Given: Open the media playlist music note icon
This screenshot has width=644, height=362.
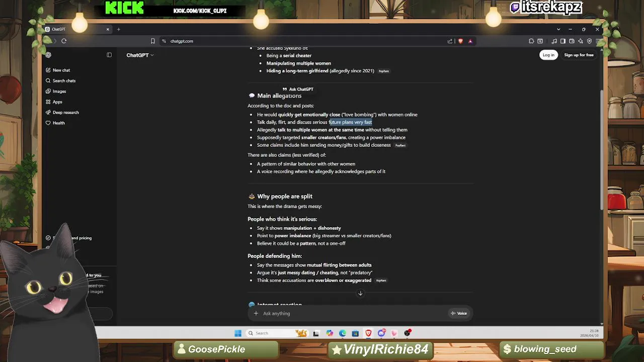Looking at the screenshot, I should click(554, 41).
